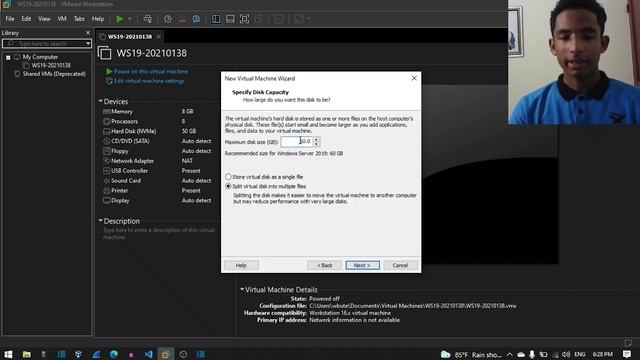The height and width of the screenshot is (360, 640).
Task: Select the Display device row
Action: (158, 200)
